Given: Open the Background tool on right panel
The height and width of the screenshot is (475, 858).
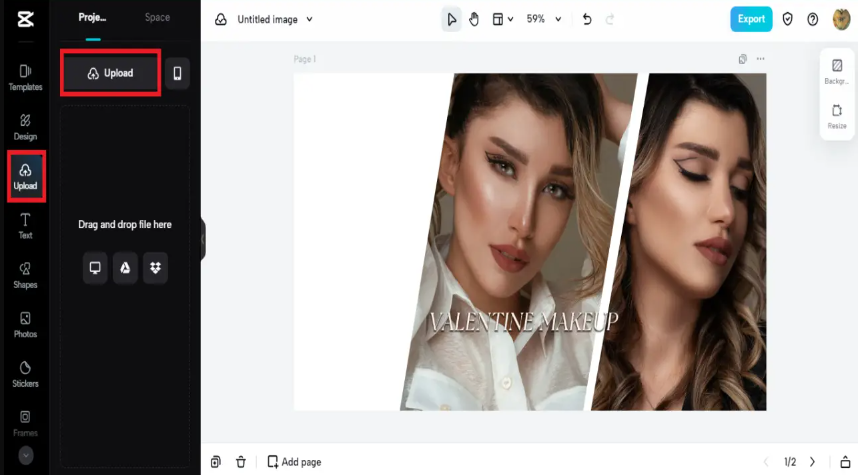Looking at the screenshot, I should coord(837,71).
